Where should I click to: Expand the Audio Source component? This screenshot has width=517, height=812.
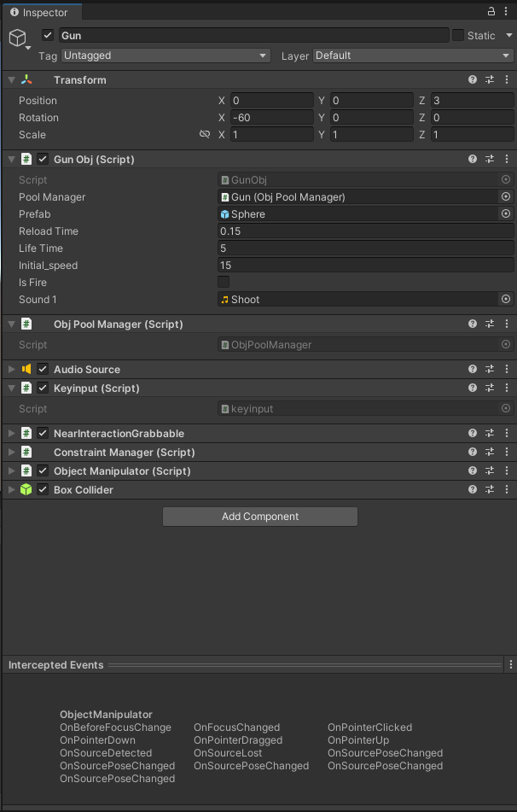pyautogui.click(x=11, y=369)
